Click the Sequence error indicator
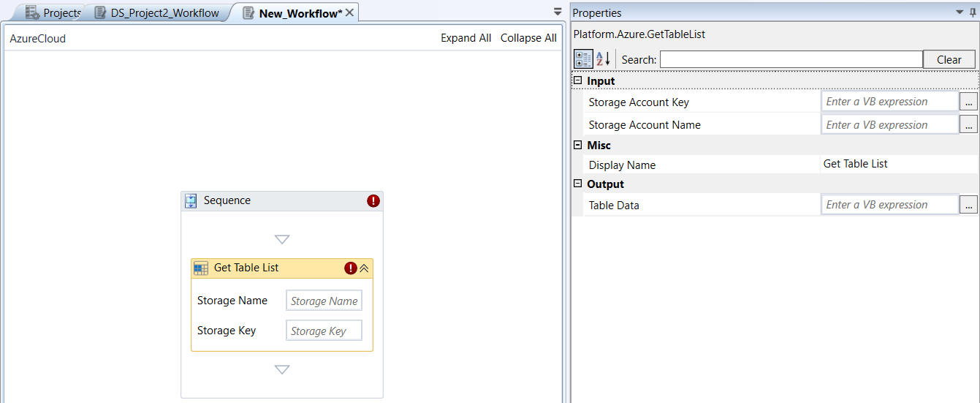This screenshot has width=980, height=403. tap(373, 200)
